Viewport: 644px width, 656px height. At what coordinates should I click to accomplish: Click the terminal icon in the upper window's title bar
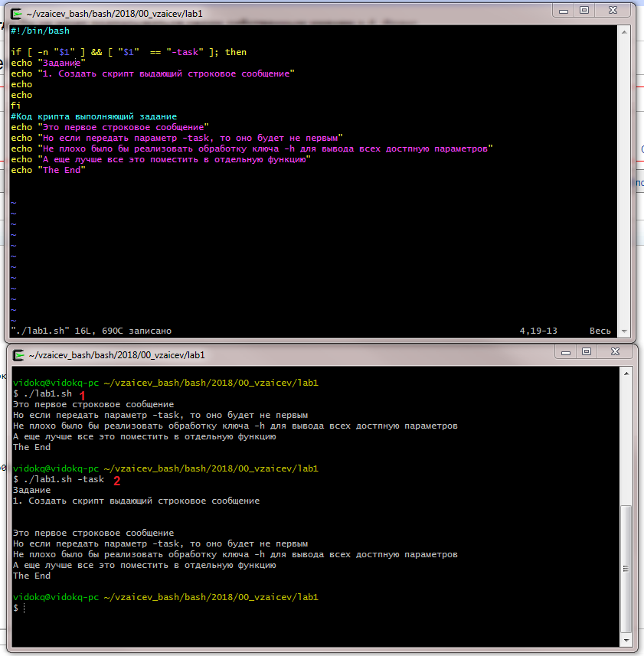16,14
